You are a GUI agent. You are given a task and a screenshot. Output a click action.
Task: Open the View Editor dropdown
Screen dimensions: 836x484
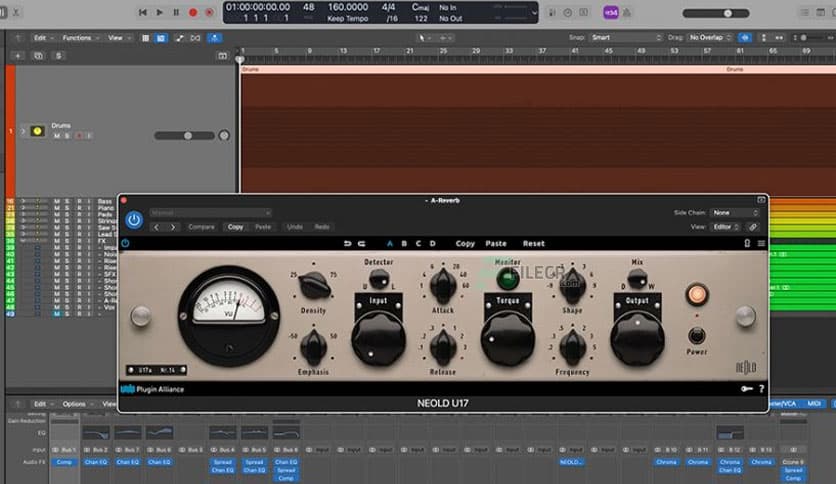click(727, 227)
